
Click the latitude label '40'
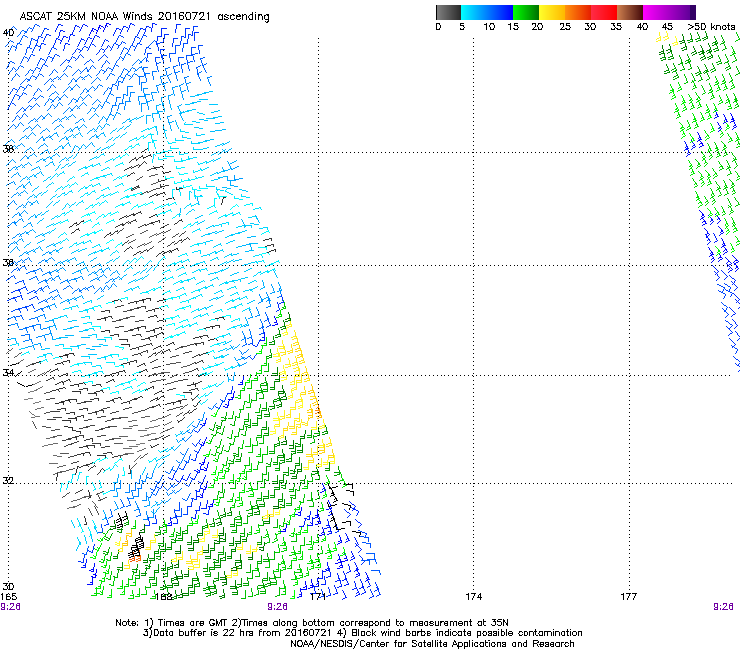pyautogui.click(x=8, y=33)
